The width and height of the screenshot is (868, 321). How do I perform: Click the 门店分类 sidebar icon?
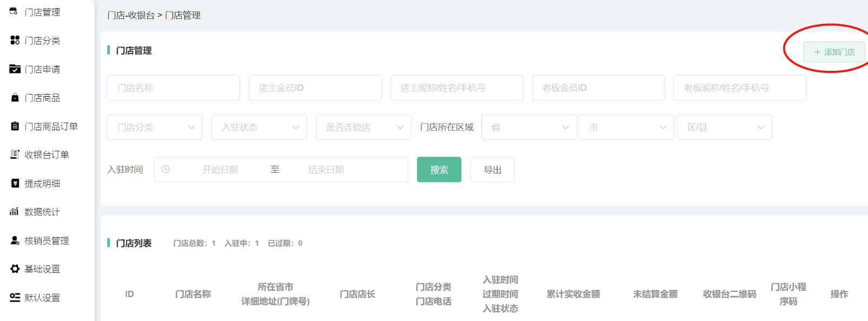pyautogui.click(x=15, y=40)
